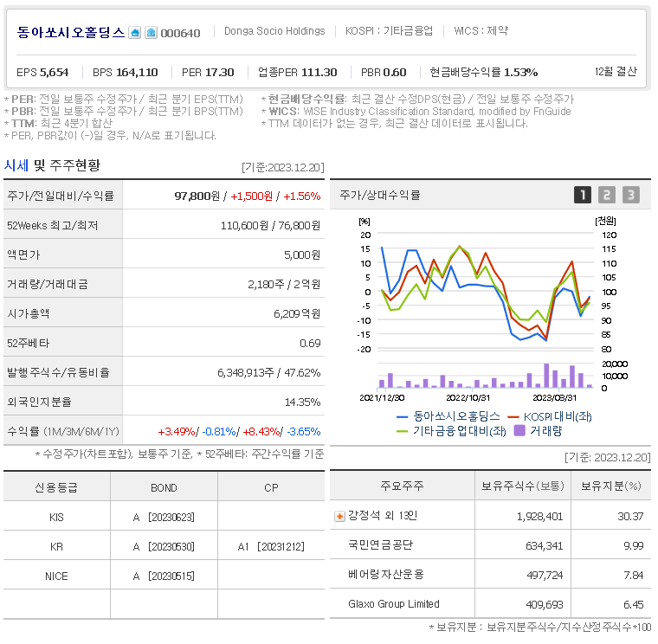Click the 2,180주 / 2억원 volume value
The height and width of the screenshot is (644, 658).
click(x=284, y=285)
